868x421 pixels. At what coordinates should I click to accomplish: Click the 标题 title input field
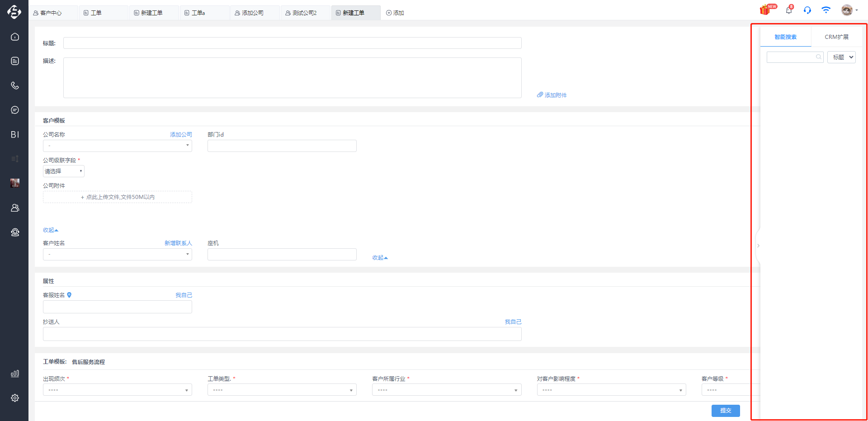(x=292, y=43)
